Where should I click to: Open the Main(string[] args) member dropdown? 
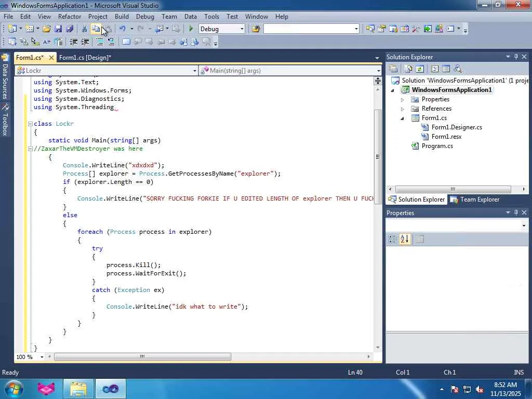378,71
